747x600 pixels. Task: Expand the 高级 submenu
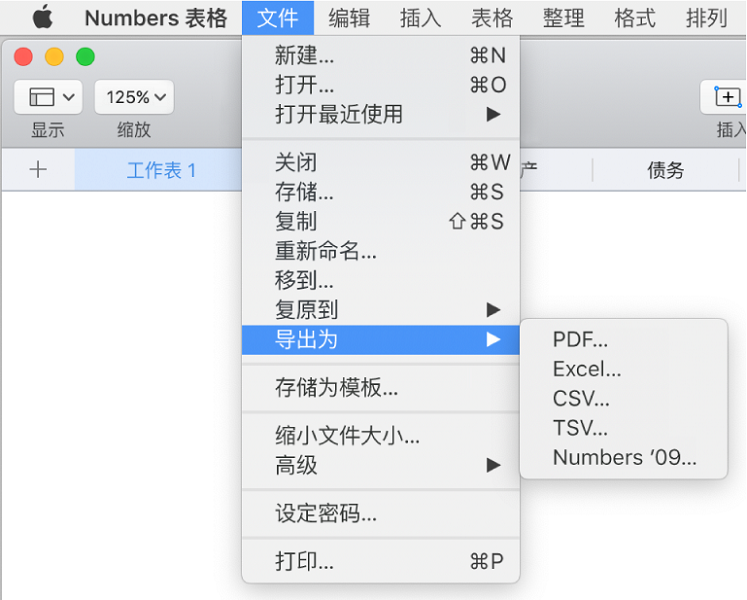(381, 465)
